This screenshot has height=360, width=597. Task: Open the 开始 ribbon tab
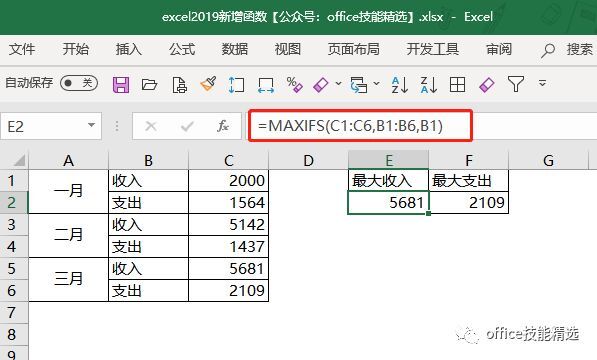75,49
